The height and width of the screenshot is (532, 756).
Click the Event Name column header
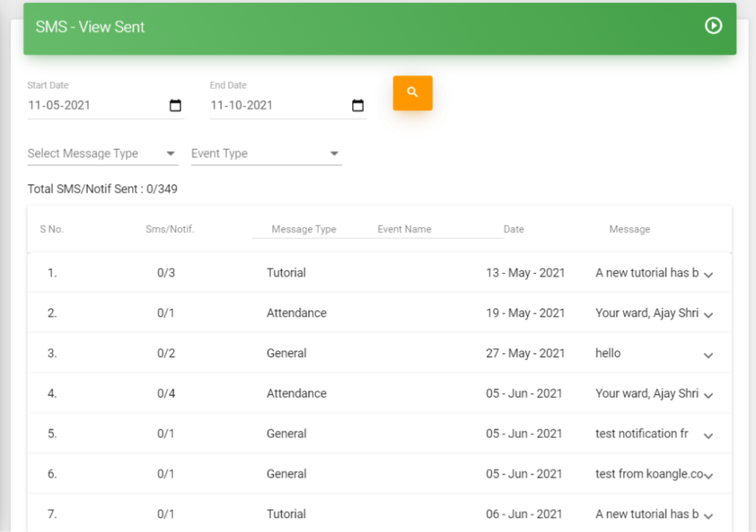tap(404, 229)
